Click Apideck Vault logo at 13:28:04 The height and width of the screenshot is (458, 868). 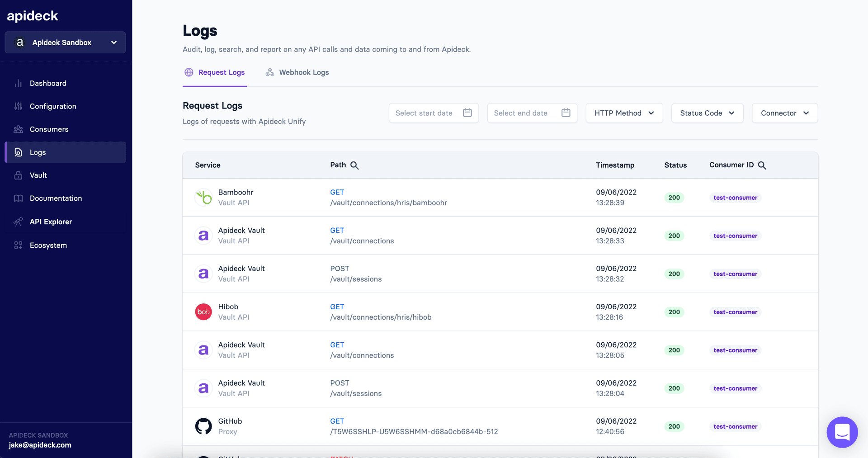(x=203, y=388)
